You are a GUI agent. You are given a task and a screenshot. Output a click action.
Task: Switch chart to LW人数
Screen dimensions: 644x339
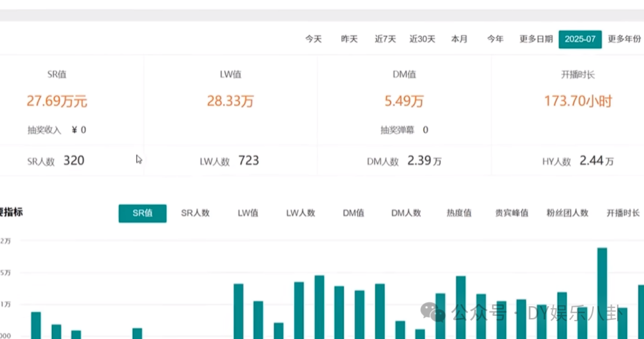pyautogui.click(x=301, y=213)
